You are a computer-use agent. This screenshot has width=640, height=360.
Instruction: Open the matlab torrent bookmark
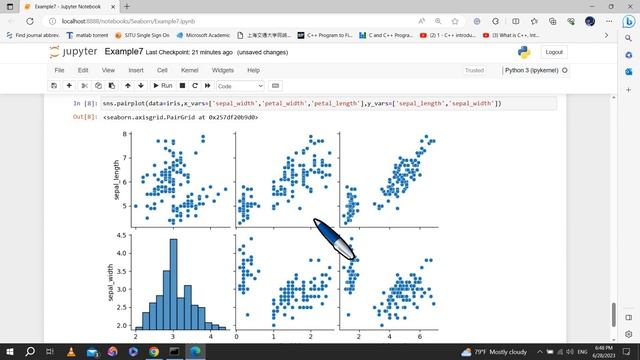pyautogui.click(x=87, y=36)
